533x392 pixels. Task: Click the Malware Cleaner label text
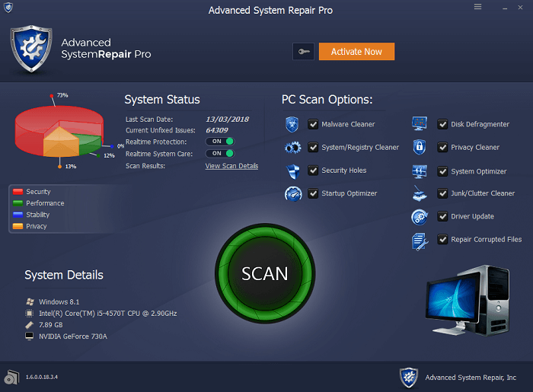[x=348, y=124]
